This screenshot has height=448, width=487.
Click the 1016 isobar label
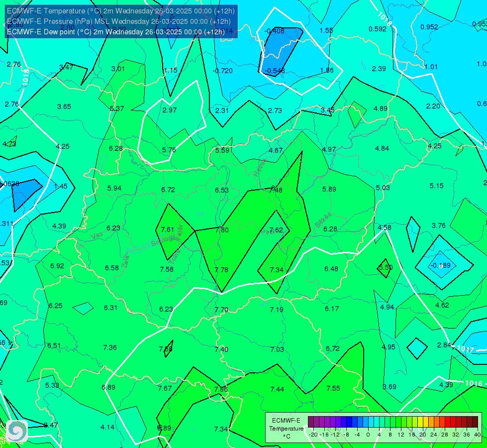coord(474,383)
